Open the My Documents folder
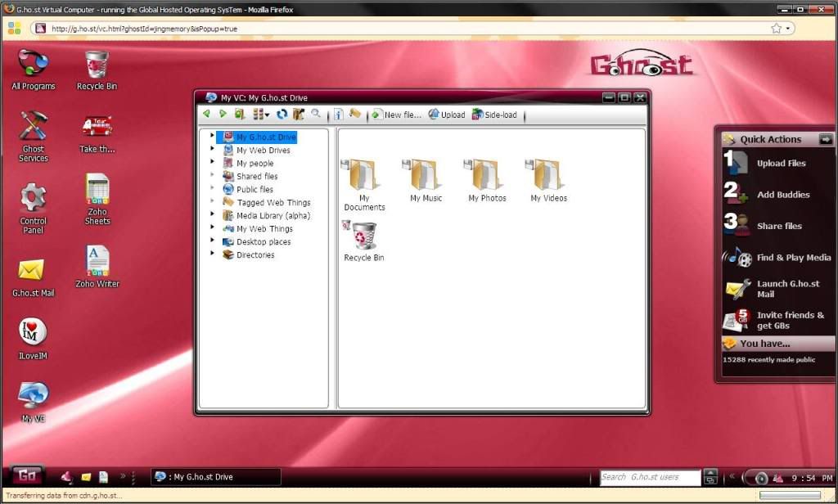This screenshot has height=504, width=838. pos(364,184)
